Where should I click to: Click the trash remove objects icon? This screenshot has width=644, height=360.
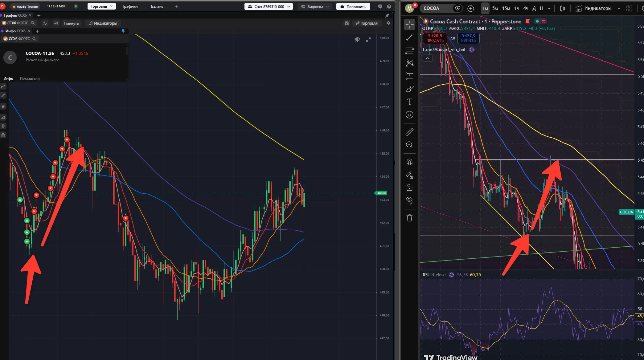(x=409, y=218)
